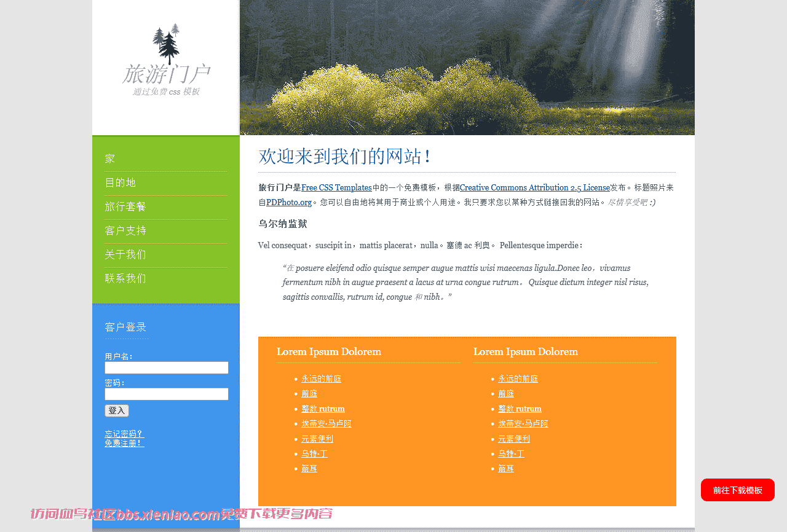Visit the PDPhoto.org link
Screen dimensions: 787x532
click(x=289, y=202)
